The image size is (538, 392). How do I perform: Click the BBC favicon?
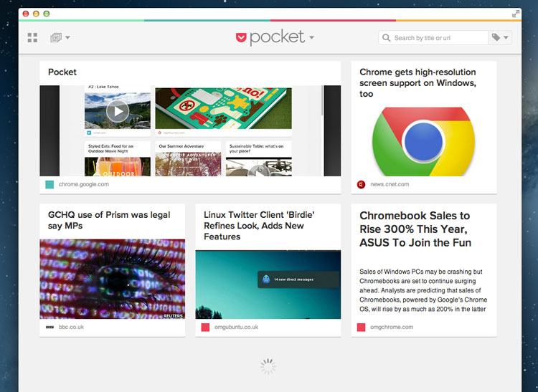49,328
